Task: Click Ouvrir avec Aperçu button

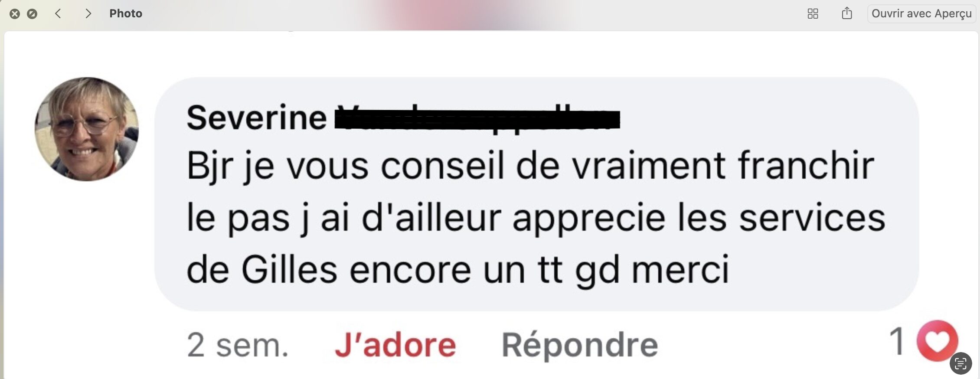Action: [921, 13]
